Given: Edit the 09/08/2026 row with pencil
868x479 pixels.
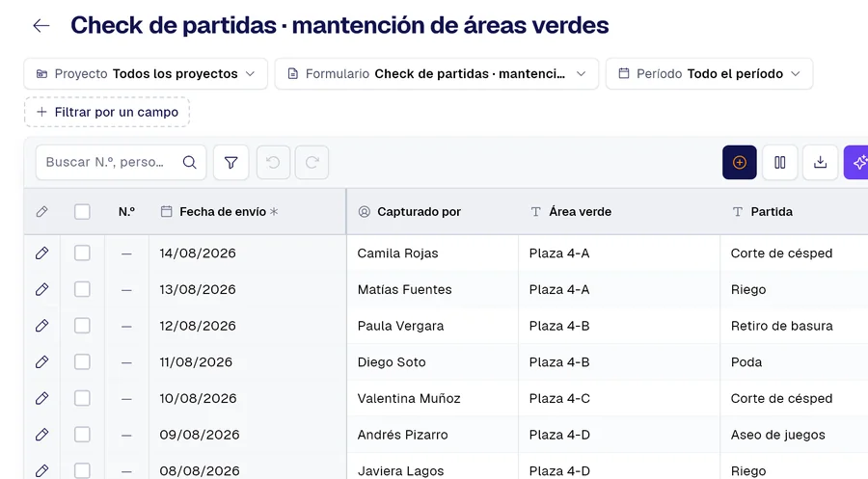Looking at the screenshot, I should pos(41,435).
